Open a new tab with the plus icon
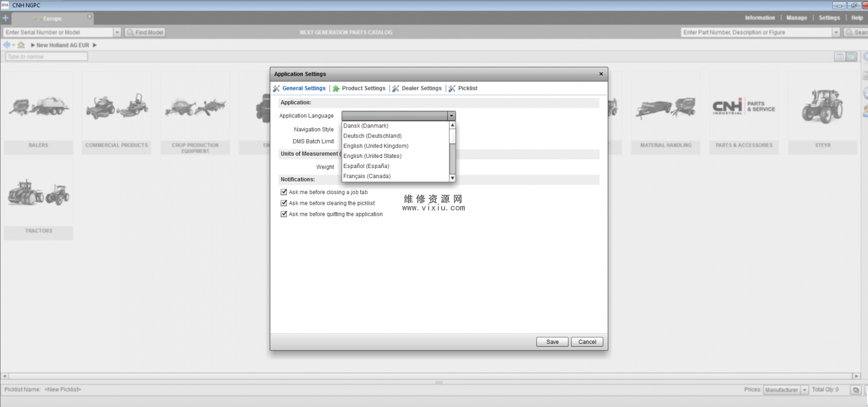 [5, 18]
